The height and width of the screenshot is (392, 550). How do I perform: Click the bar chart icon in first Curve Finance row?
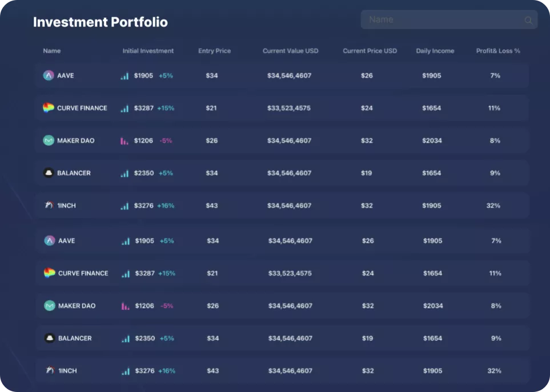pos(125,108)
